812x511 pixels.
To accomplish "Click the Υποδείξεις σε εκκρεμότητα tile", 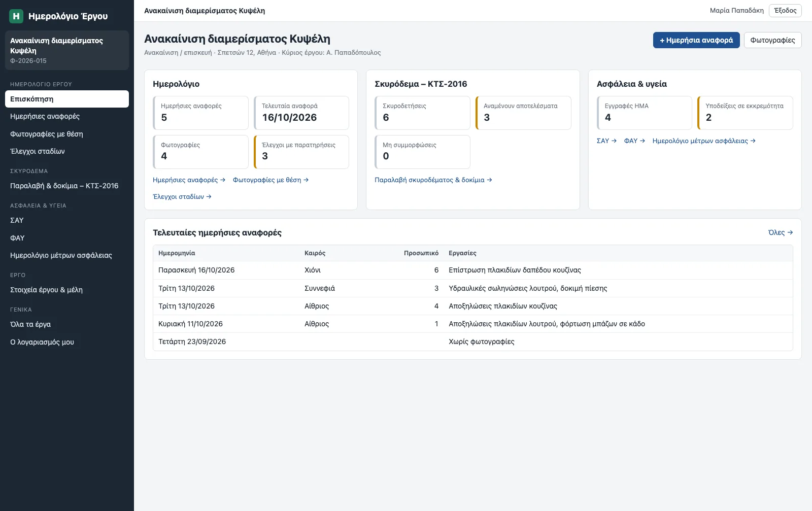I will coord(745,113).
